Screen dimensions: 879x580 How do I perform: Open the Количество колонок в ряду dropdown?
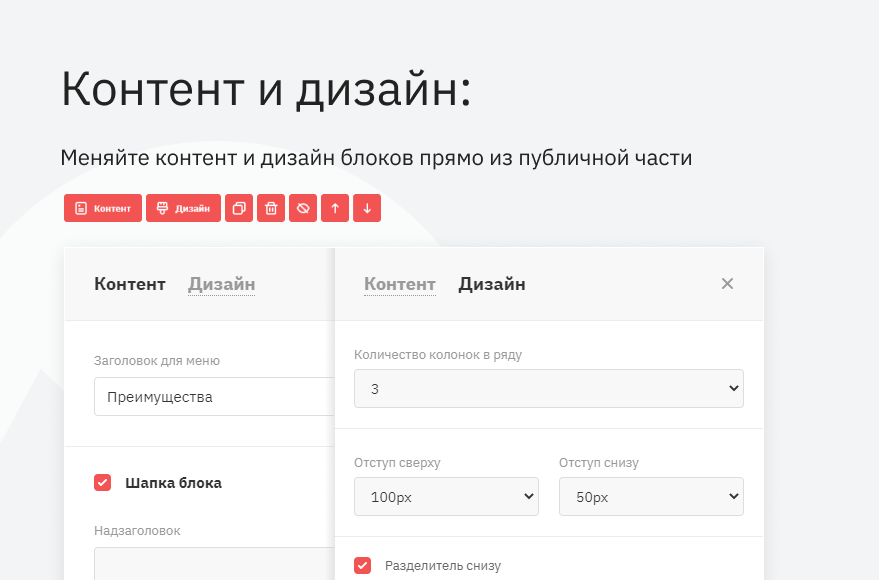[x=548, y=389]
